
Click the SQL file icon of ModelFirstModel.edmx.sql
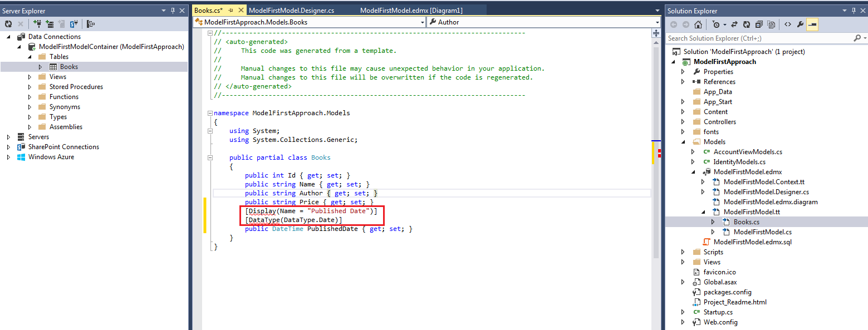coord(707,242)
